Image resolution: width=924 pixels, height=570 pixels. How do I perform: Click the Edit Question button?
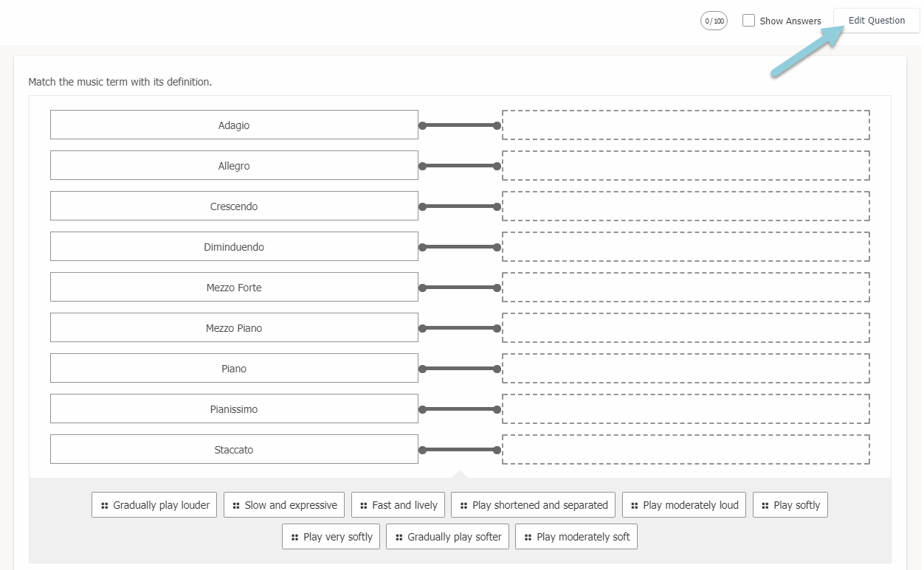(876, 21)
